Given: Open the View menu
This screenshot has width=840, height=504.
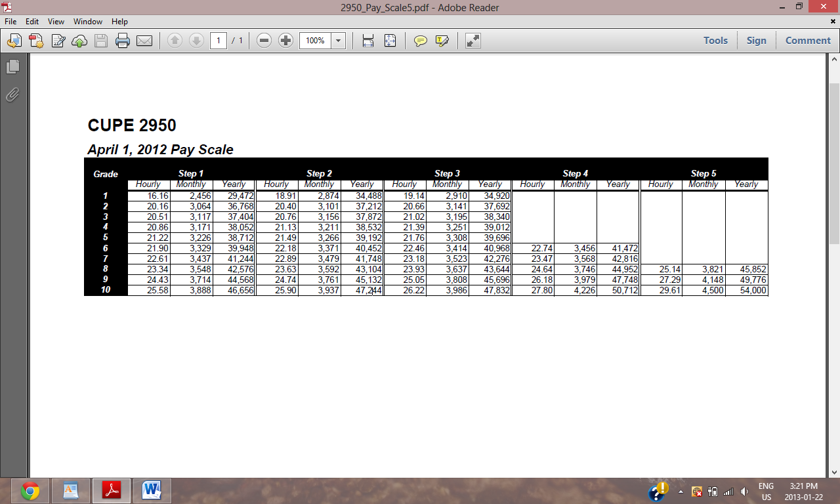Looking at the screenshot, I should tap(56, 22).
